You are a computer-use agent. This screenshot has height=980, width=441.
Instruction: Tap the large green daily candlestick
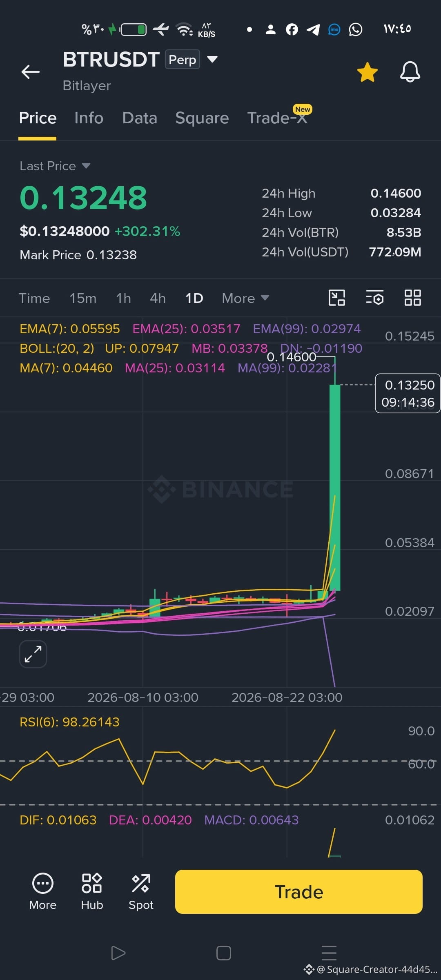tap(335, 488)
